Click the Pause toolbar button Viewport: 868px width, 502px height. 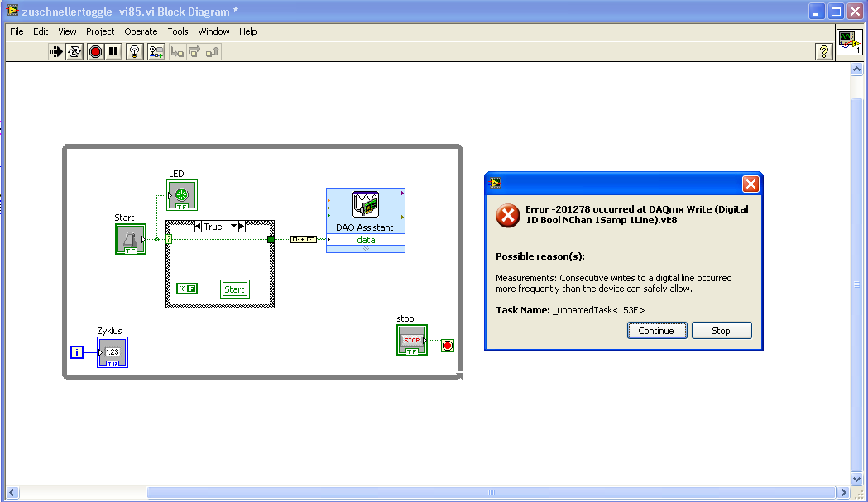pyautogui.click(x=113, y=52)
